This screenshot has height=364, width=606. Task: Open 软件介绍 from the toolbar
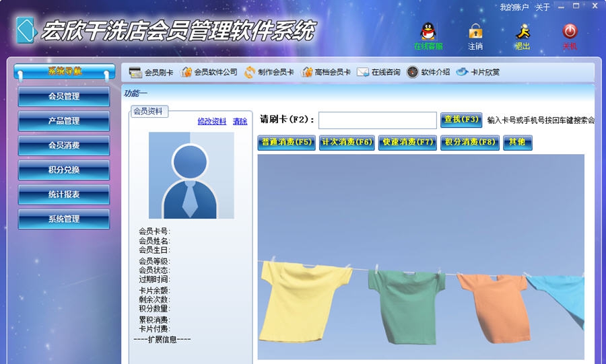point(428,72)
